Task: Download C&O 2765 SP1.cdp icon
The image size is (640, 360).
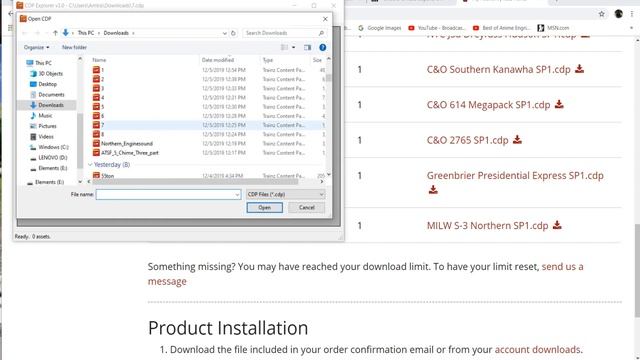Action: point(517,139)
